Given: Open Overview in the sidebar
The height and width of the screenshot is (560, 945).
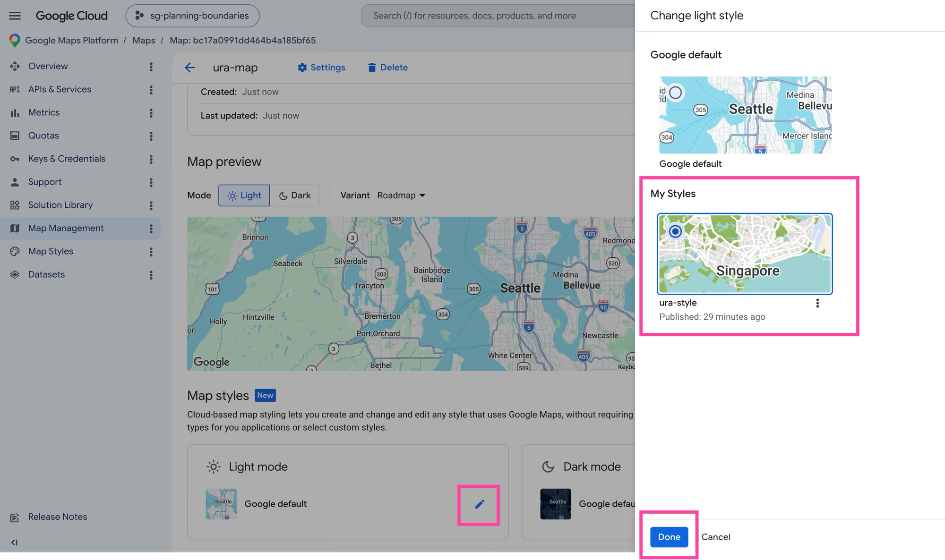Looking at the screenshot, I should coord(48,66).
